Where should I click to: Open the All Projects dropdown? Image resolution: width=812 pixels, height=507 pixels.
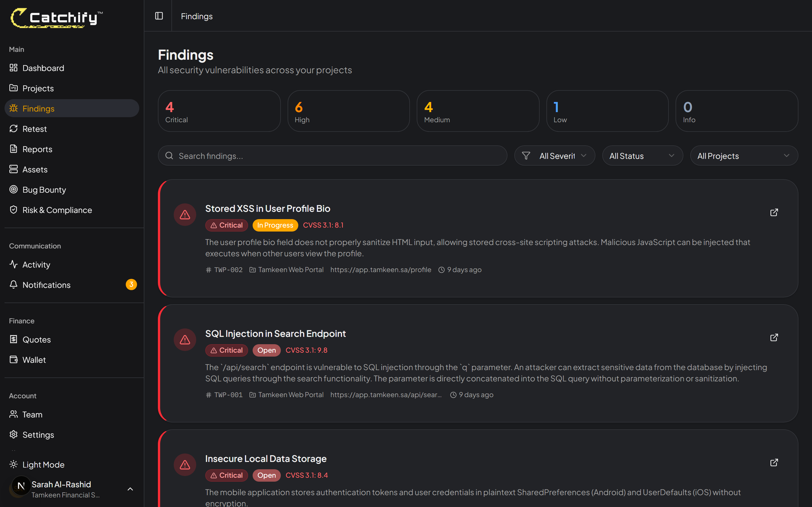pyautogui.click(x=743, y=156)
